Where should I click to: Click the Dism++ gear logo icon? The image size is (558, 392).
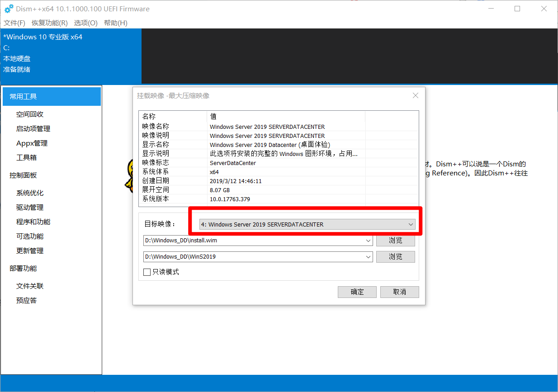9,9
